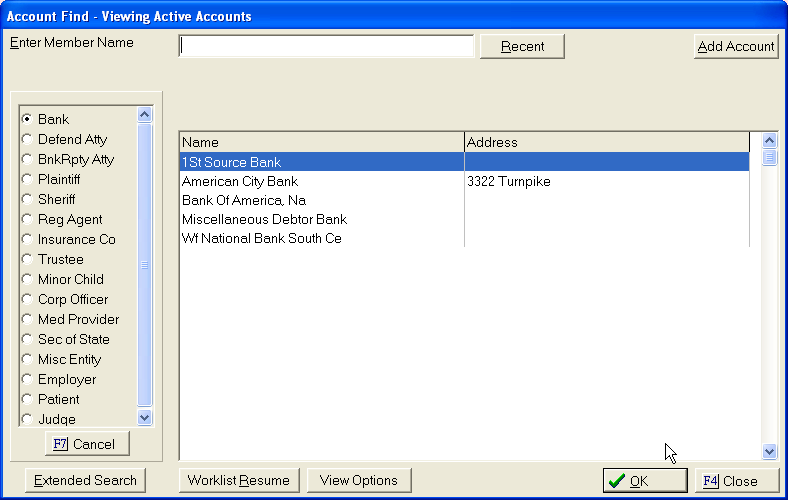
Task: Click the Enter Member Name field
Action: [326, 46]
